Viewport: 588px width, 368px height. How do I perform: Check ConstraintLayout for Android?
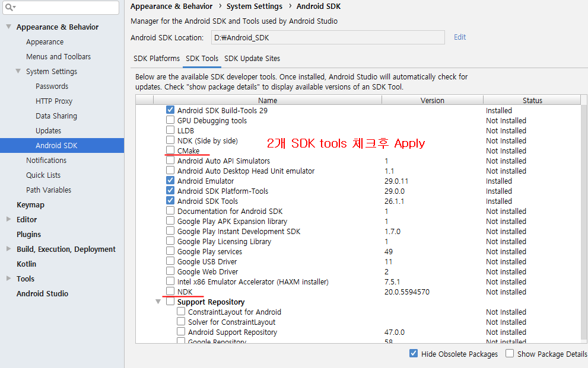(181, 311)
